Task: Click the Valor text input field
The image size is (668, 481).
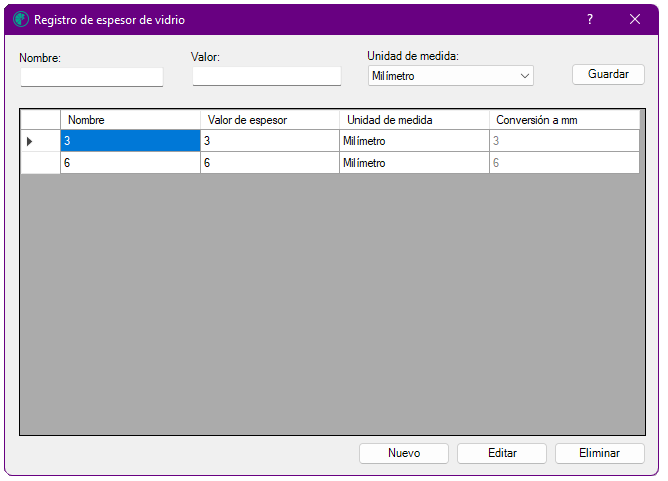Action: click(267, 77)
